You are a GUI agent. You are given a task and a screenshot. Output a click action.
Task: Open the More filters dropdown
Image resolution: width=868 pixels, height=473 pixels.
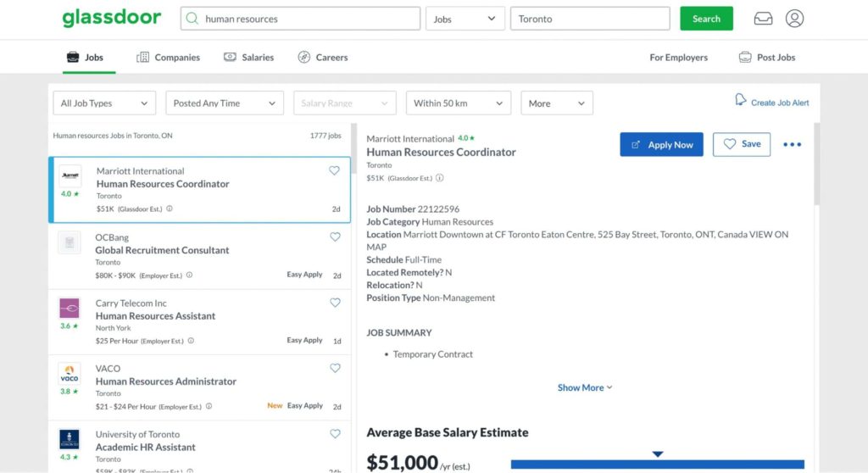(x=557, y=103)
